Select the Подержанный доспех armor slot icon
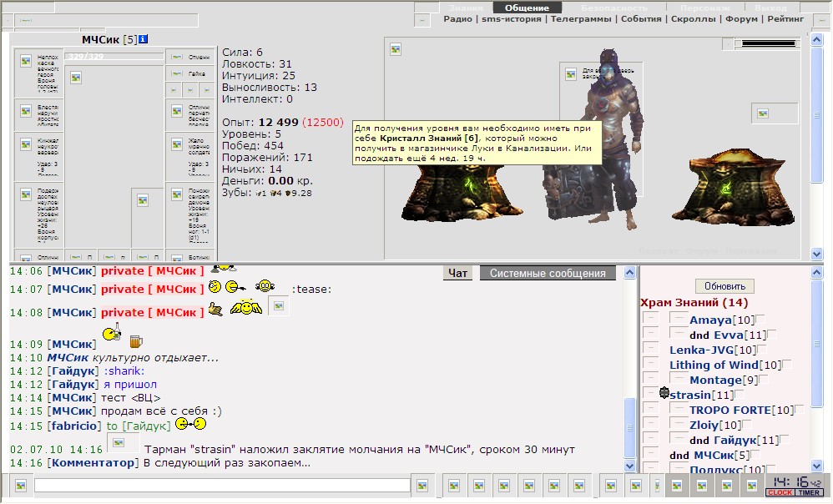This screenshot has width=833, height=504. [x=26, y=195]
